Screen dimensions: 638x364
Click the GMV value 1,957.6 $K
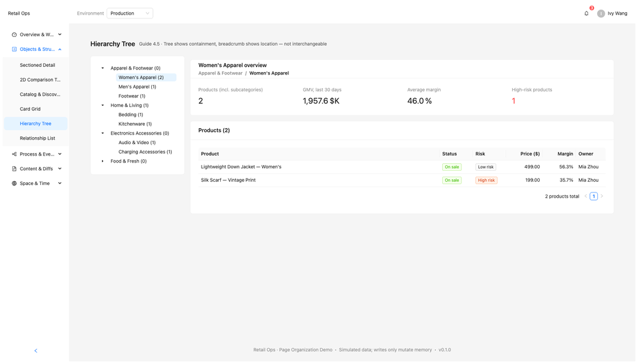click(x=321, y=101)
